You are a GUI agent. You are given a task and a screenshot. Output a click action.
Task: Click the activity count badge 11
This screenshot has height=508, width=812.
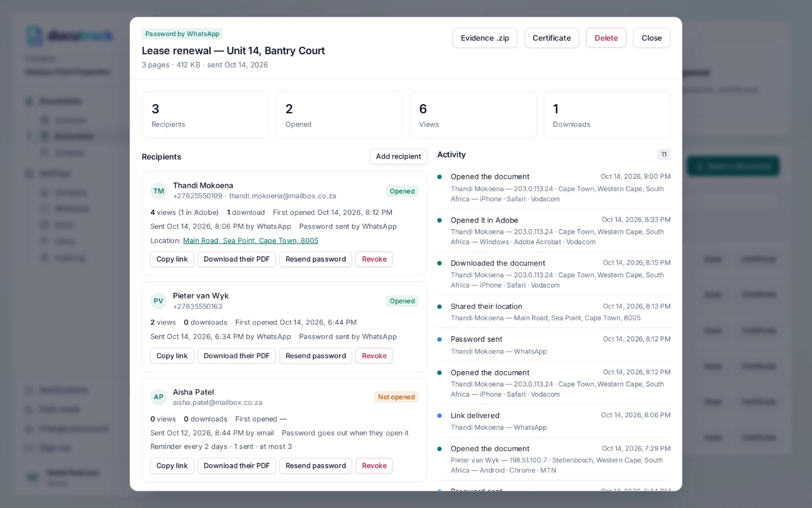point(664,154)
